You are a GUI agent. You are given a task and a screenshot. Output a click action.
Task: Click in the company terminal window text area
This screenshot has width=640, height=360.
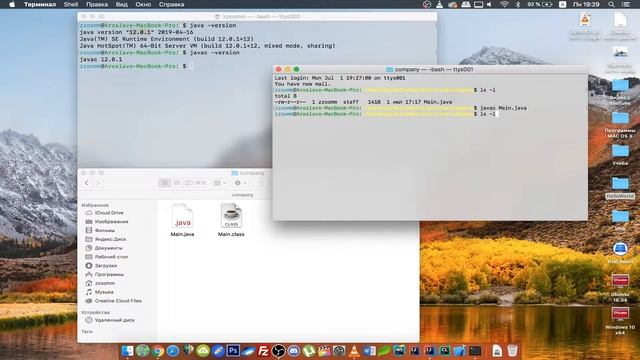click(x=430, y=147)
